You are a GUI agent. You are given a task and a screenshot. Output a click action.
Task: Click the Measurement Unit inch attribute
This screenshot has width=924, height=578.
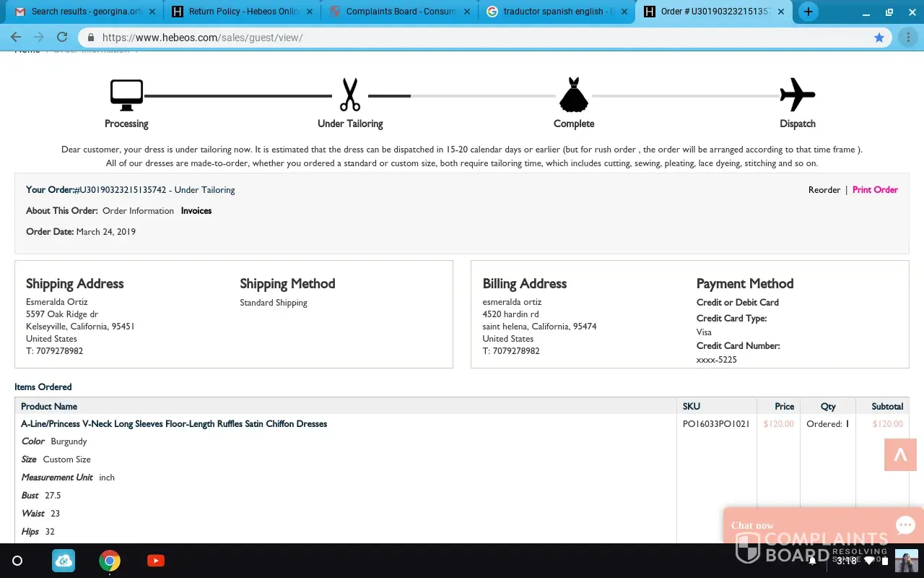68,478
